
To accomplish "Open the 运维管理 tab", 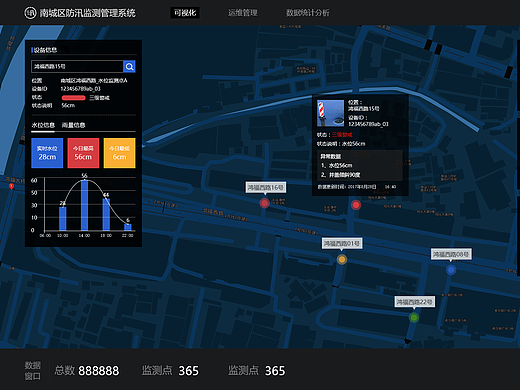I will (243, 13).
